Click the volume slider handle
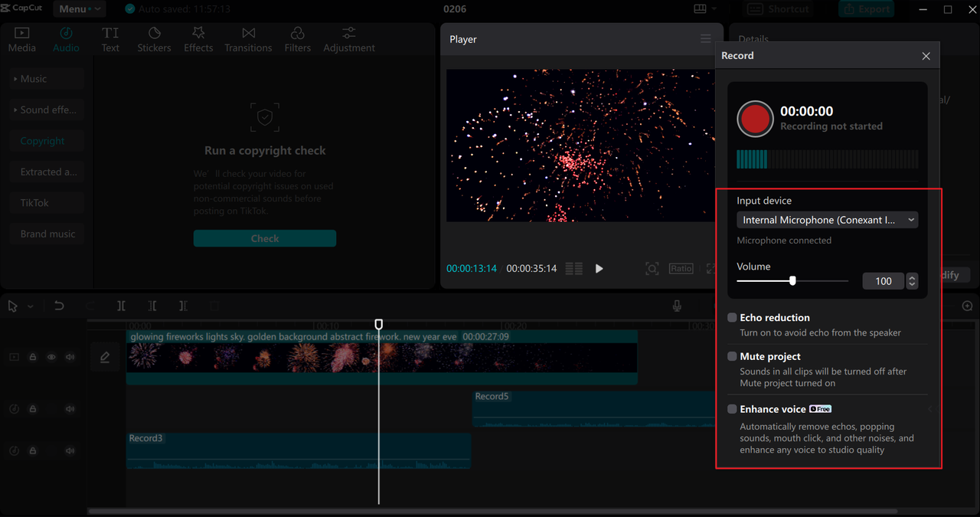The width and height of the screenshot is (980, 517). pyautogui.click(x=792, y=281)
